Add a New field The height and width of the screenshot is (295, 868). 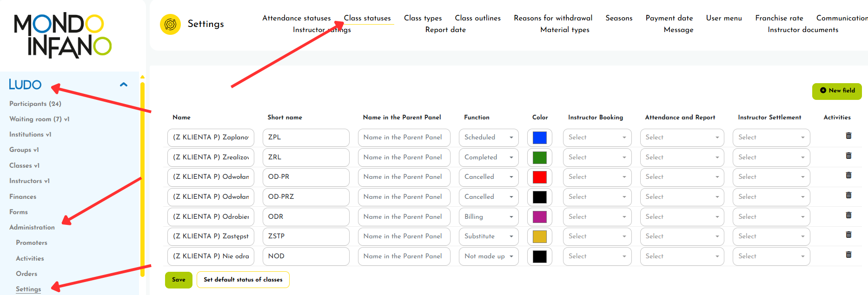(836, 91)
